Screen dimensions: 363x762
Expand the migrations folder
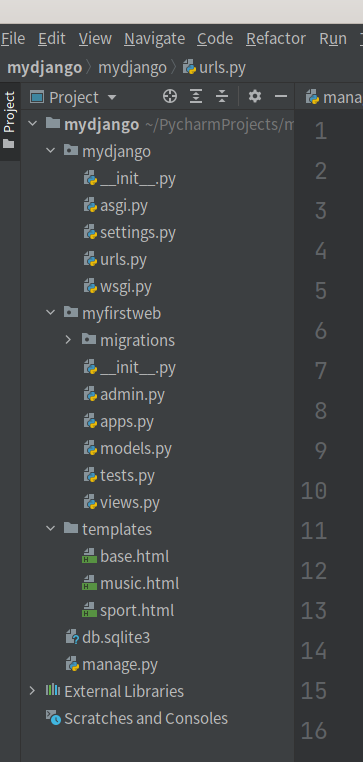(69, 340)
